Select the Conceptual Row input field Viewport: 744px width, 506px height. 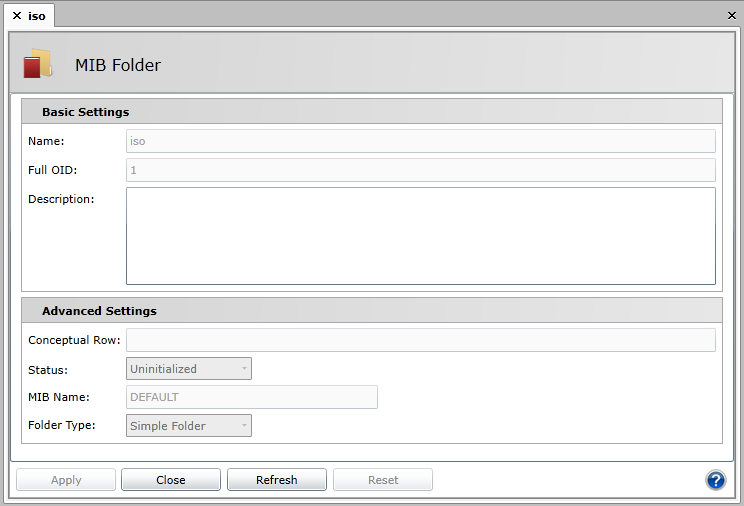pos(420,340)
